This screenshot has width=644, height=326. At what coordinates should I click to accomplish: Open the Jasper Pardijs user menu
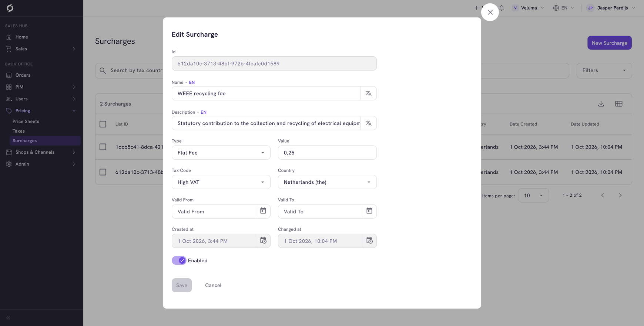pos(611,8)
